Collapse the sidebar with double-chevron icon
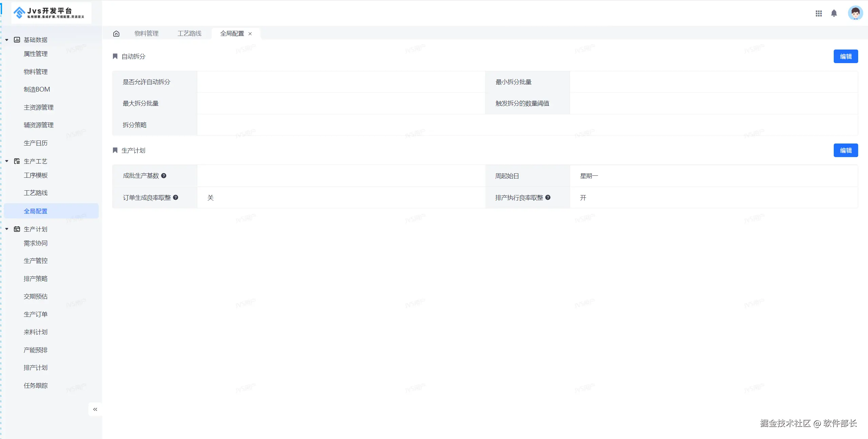 pos(95,409)
